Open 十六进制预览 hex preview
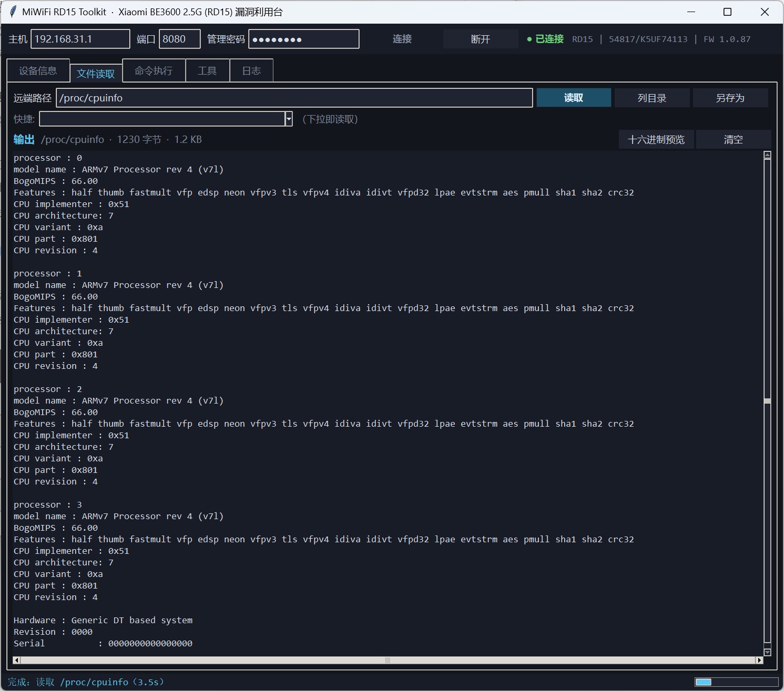 click(656, 139)
